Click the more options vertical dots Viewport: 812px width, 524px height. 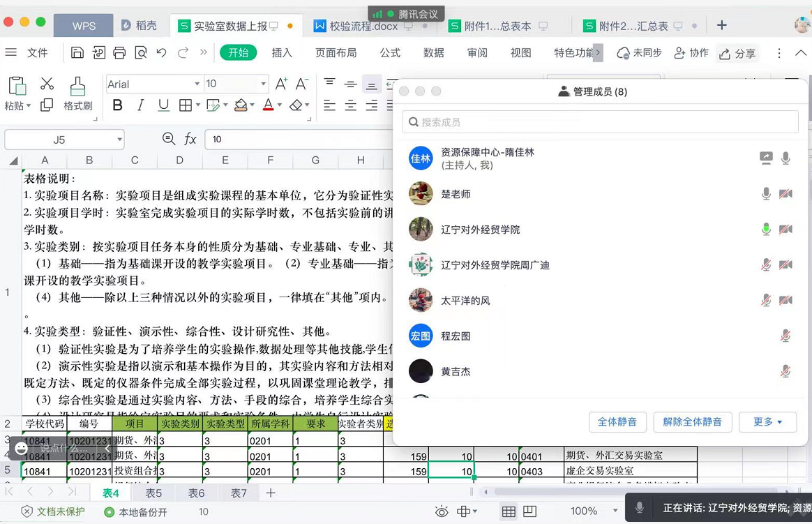(779, 53)
